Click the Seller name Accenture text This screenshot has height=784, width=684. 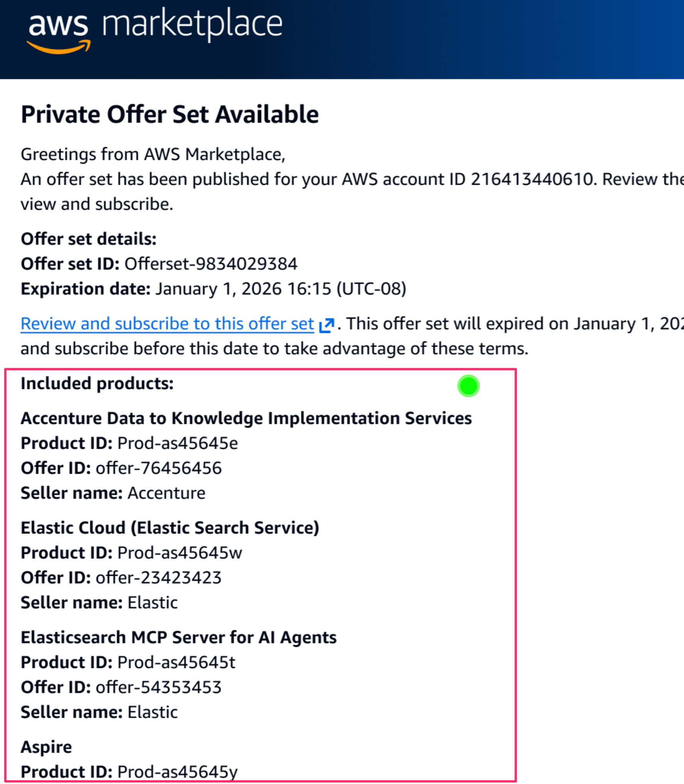(166, 493)
